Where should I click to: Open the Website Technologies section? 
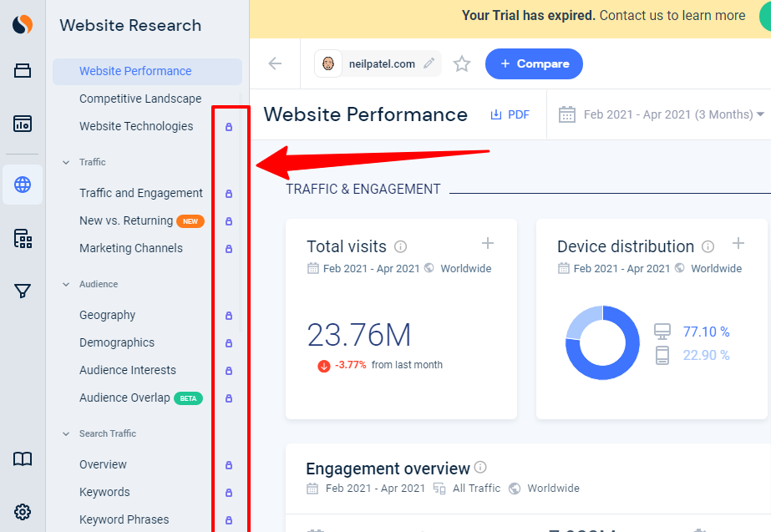(135, 125)
